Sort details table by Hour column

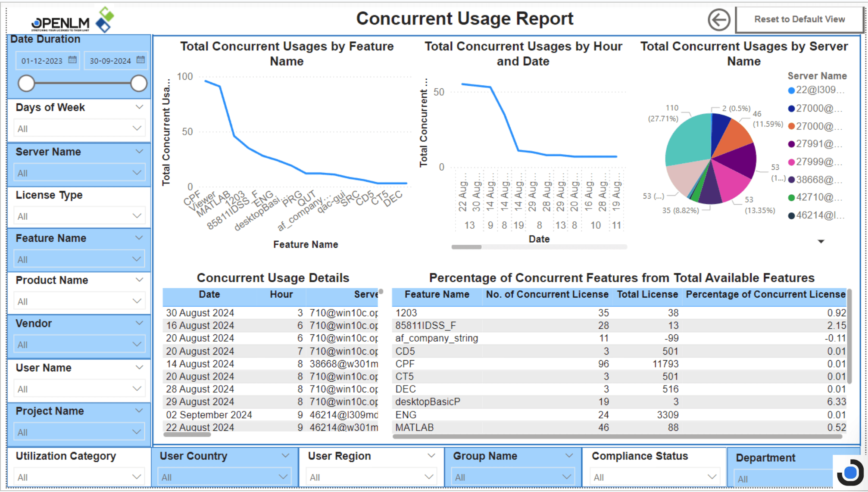coord(281,295)
